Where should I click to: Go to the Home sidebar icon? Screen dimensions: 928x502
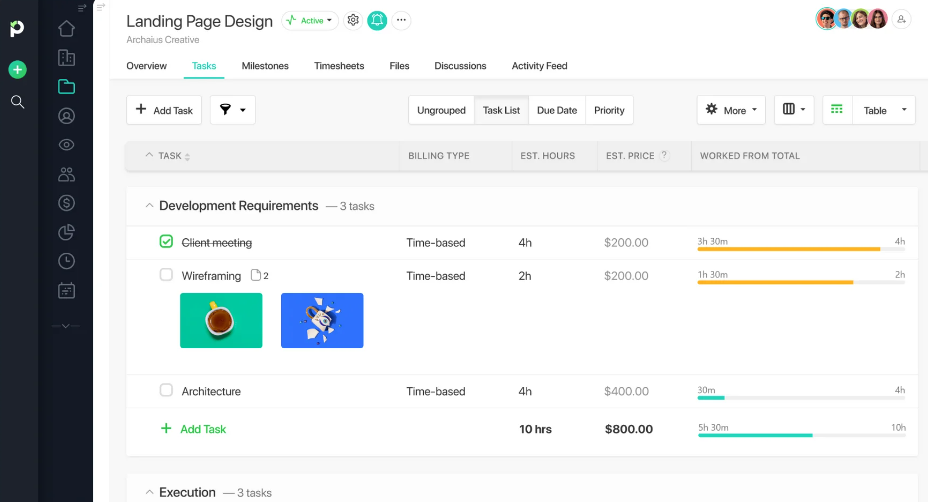[x=67, y=29]
